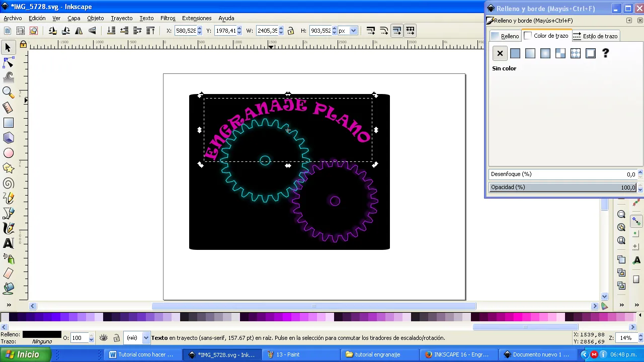Image resolution: width=644 pixels, height=362 pixels.
Task: Expand hidden commands bar chevron
Action: point(622,305)
